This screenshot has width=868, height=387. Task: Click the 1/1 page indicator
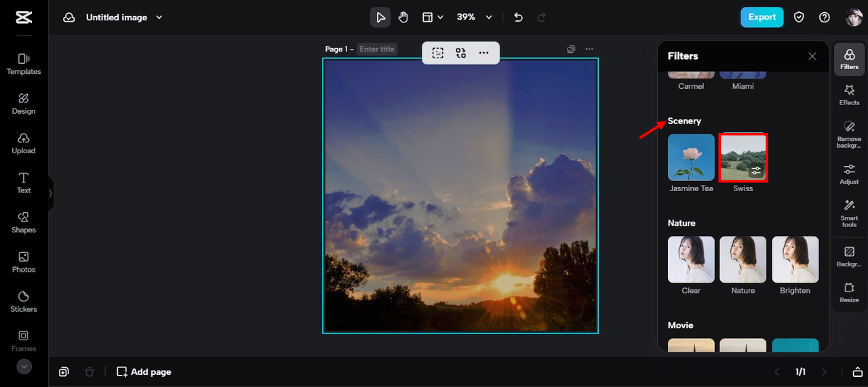(x=801, y=371)
